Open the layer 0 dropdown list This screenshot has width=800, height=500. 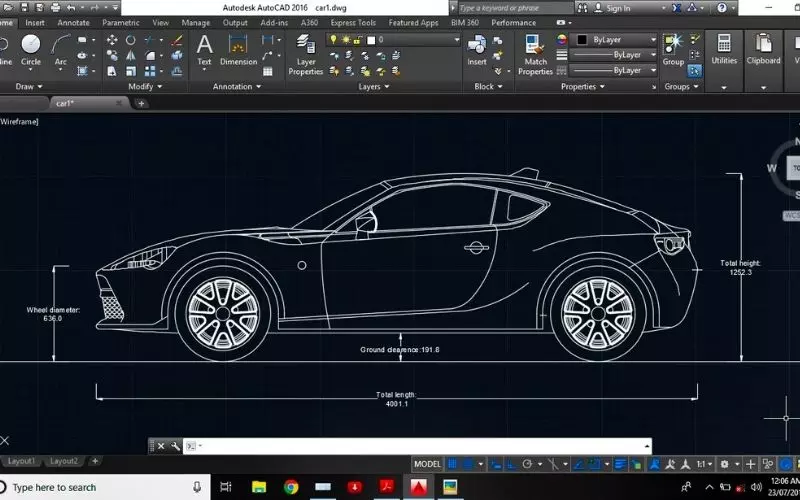coord(456,40)
